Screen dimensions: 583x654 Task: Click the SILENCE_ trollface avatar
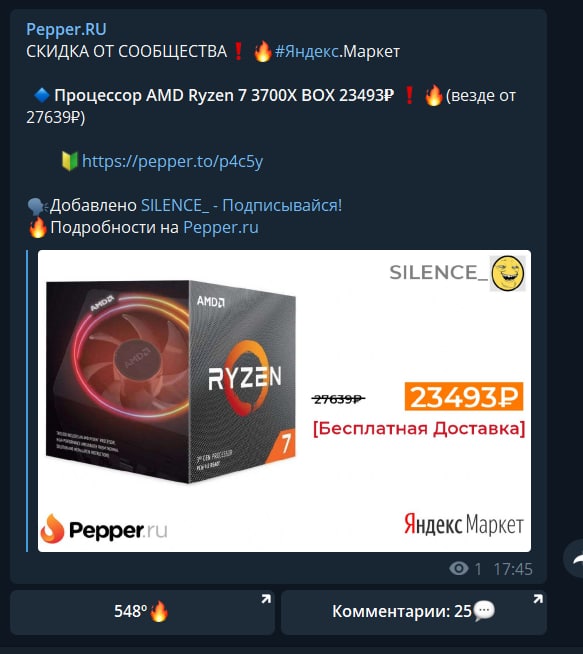[507, 273]
